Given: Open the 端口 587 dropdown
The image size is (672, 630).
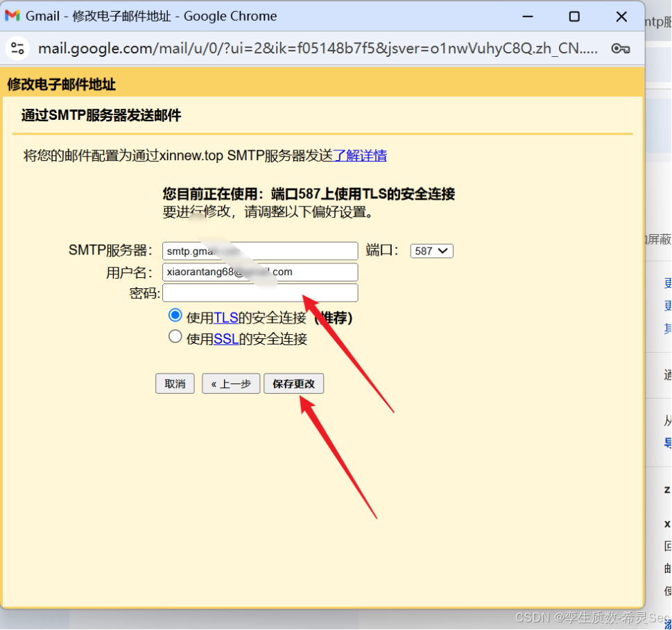Looking at the screenshot, I should [x=431, y=251].
